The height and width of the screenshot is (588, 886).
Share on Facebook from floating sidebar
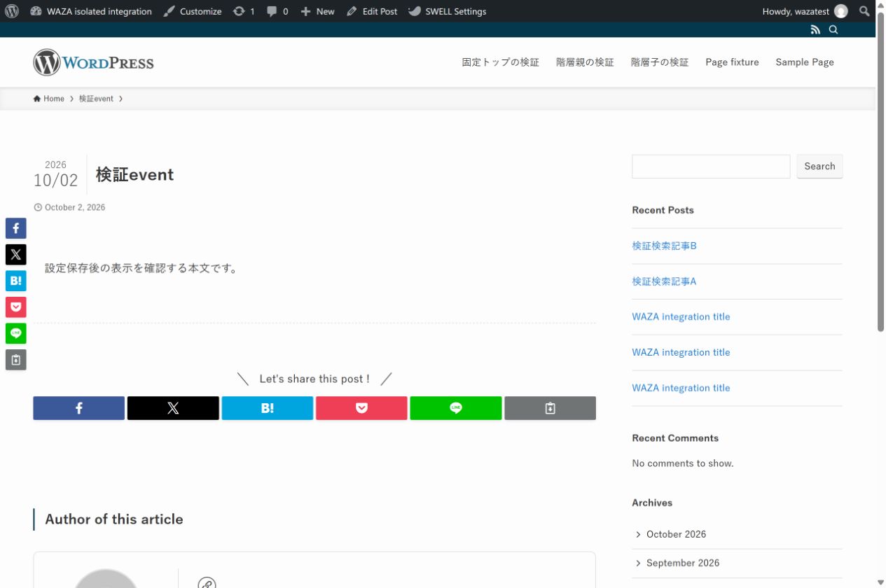click(x=16, y=228)
